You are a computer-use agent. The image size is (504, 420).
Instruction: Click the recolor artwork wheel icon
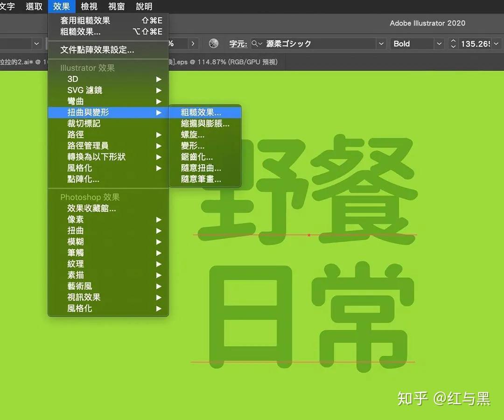point(213,43)
